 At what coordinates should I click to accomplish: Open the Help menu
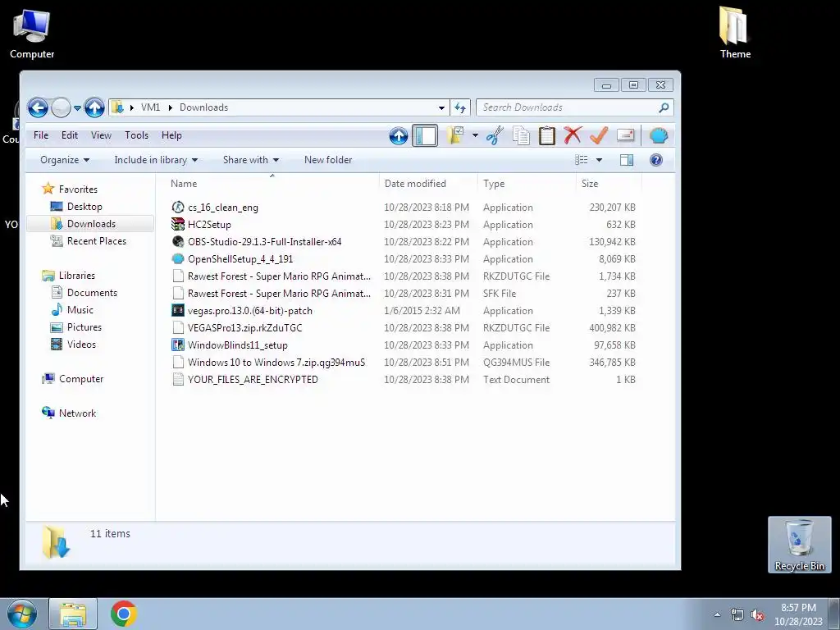172,135
